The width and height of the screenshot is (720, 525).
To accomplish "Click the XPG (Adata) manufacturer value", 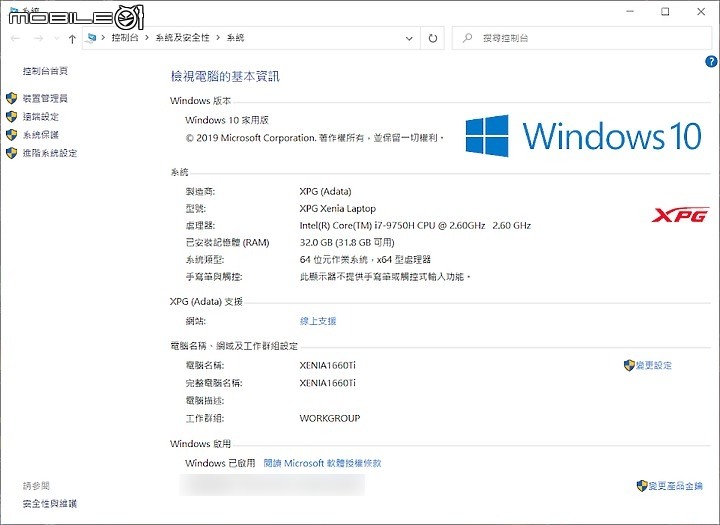I will [x=325, y=192].
